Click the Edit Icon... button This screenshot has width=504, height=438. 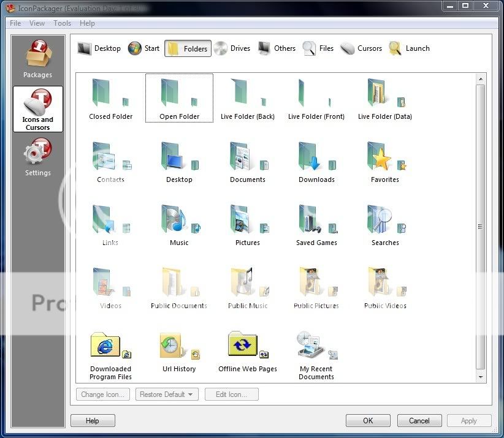point(231,395)
